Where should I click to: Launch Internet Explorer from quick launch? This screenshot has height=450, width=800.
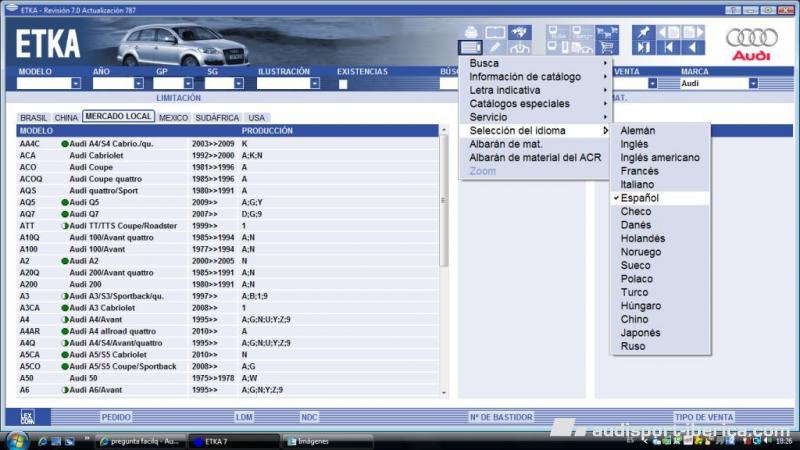(x=42, y=441)
